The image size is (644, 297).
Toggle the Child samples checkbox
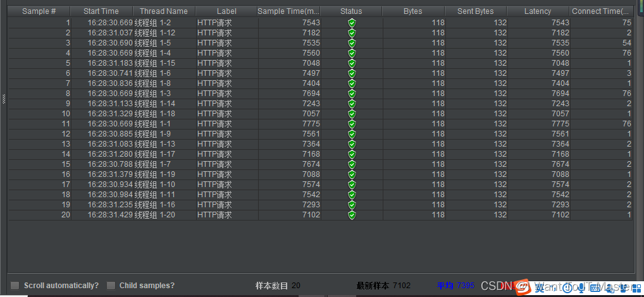[x=111, y=286]
